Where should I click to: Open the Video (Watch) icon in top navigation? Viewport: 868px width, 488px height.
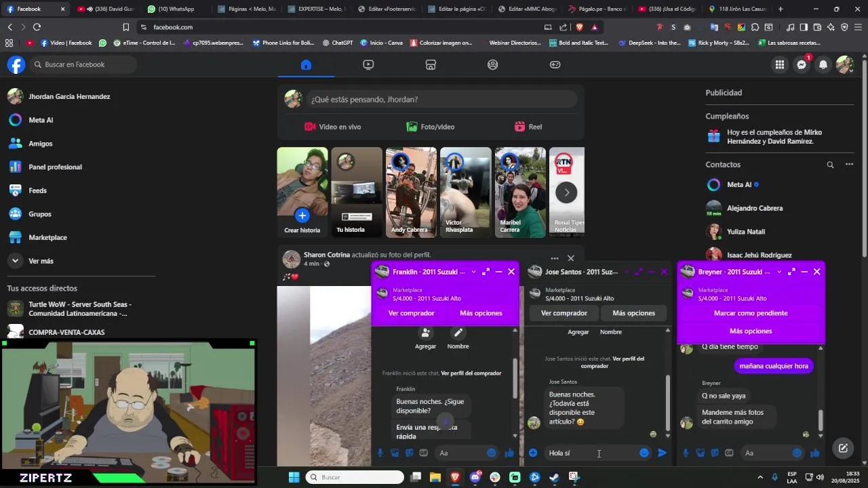368,65
